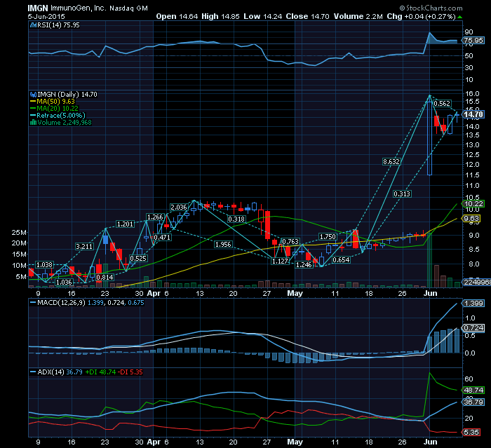
Task: Click the High 14.85 value
Action: 220,17
